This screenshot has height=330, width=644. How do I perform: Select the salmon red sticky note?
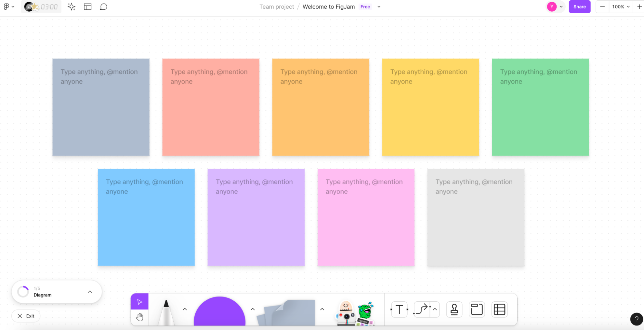pos(211,107)
